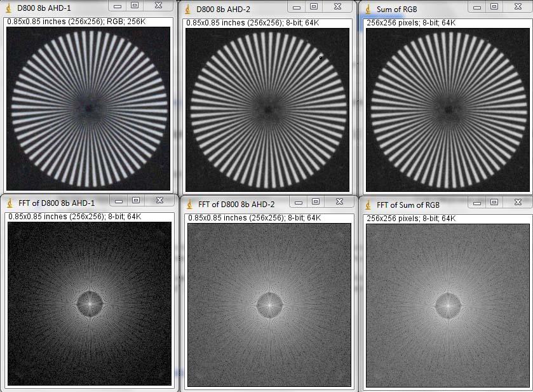This screenshot has height=392, width=533.
Task: Click the microscope icon of FFT of Sum of RGB
Action: [x=368, y=204]
